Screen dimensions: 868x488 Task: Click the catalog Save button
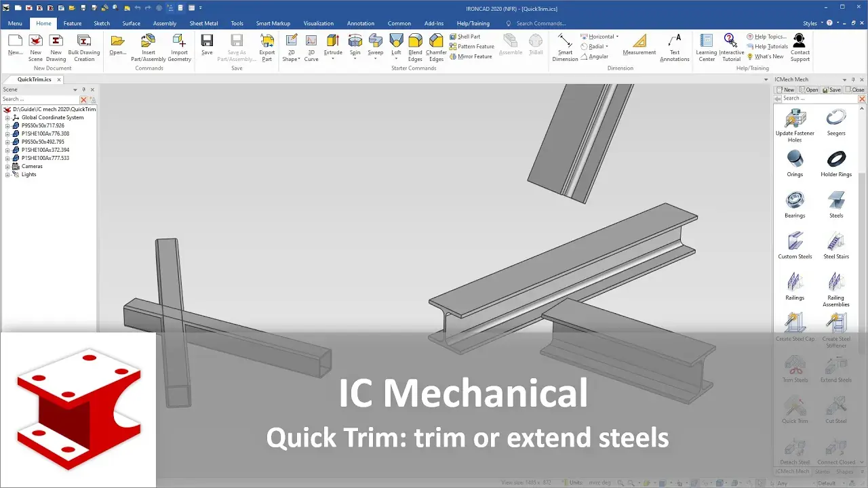pos(831,89)
